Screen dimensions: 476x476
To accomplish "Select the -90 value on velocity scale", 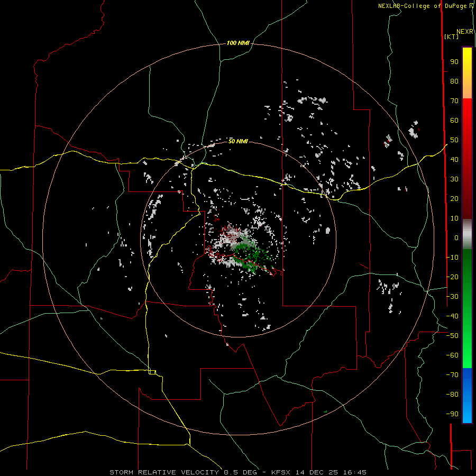I will coord(452,414).
